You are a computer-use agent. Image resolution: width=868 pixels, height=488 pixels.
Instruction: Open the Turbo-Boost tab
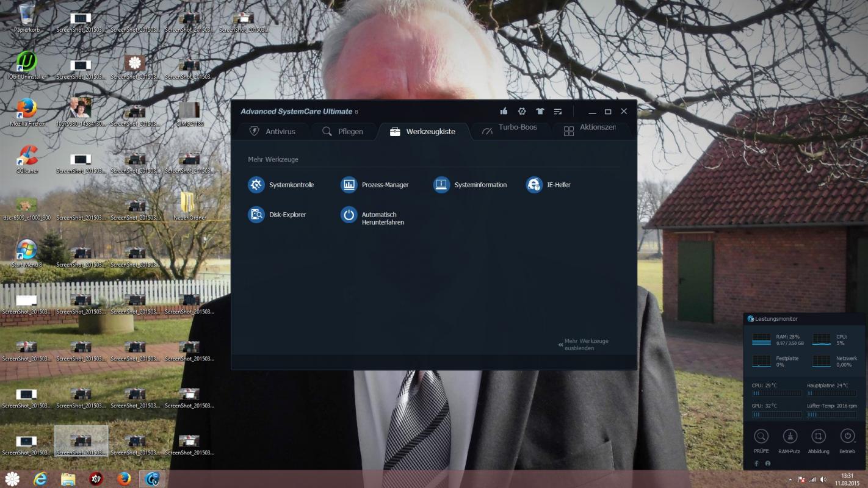tap(510, 130)
